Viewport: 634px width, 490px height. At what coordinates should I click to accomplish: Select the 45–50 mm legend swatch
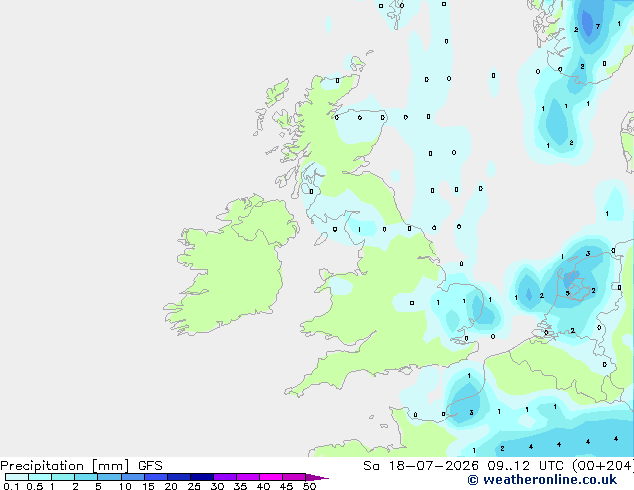[x=294, y=477]
